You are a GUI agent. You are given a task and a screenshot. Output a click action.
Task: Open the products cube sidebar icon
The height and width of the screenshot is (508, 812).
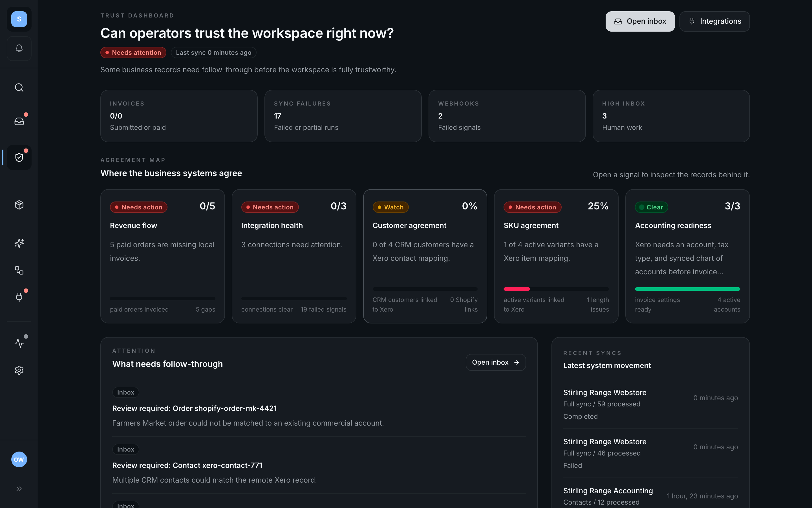point(19,205)
